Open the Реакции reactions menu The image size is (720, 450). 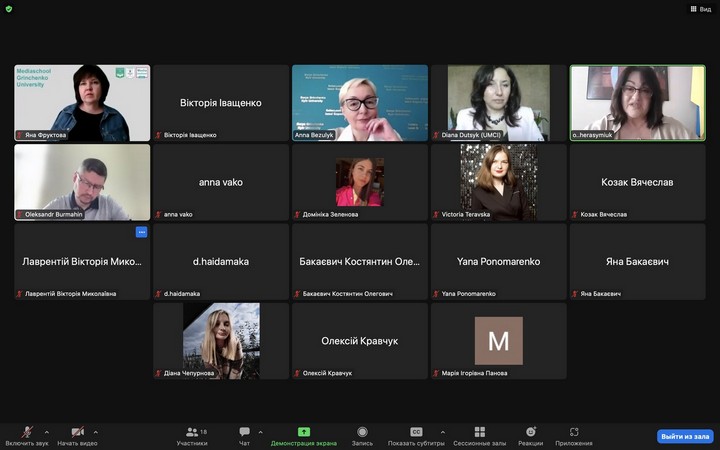531,435
